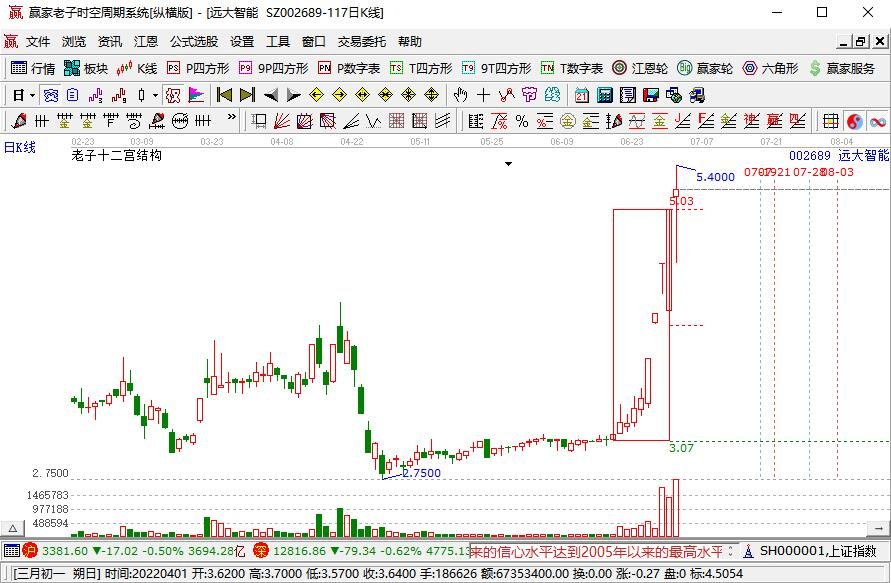Step back with the black left arrow
This screenshot has width=891, height=583.
point(270,95)
